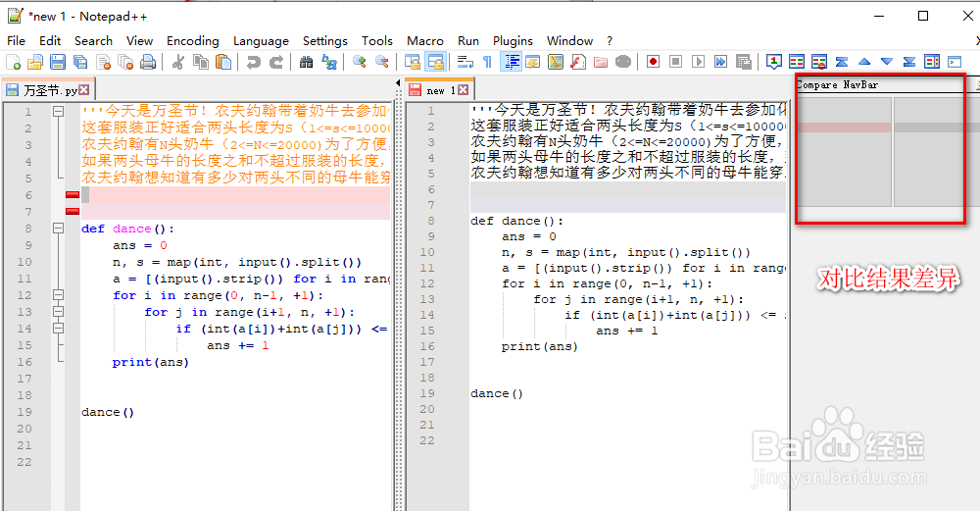This screenshot has height=511, width=980.
Task: Toggle synchronize horizontal scrolling icon
Action: [x=435, y=61]
